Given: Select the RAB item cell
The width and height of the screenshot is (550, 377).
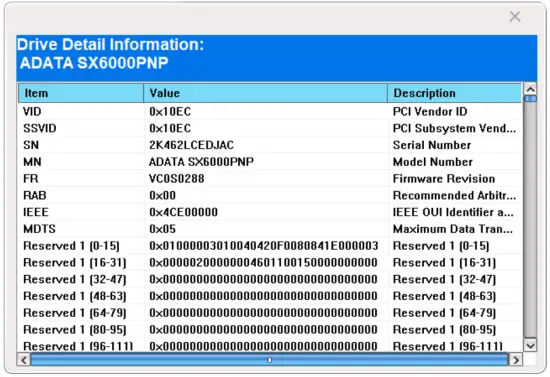Looking at the screenshot, I should click(35, 195).
